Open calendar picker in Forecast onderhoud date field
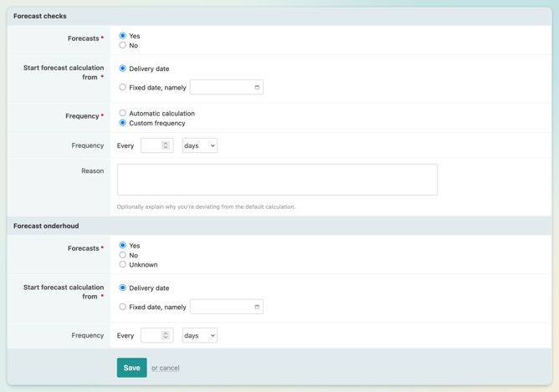 (x=257, y=307)
